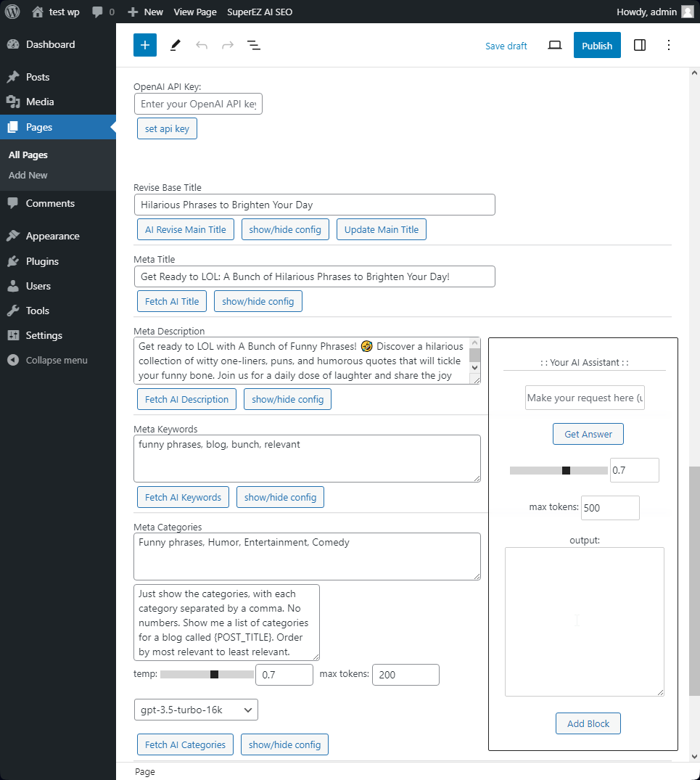
Task: Click AI Revise Main Title button
Action: click(x=186, y=229)
